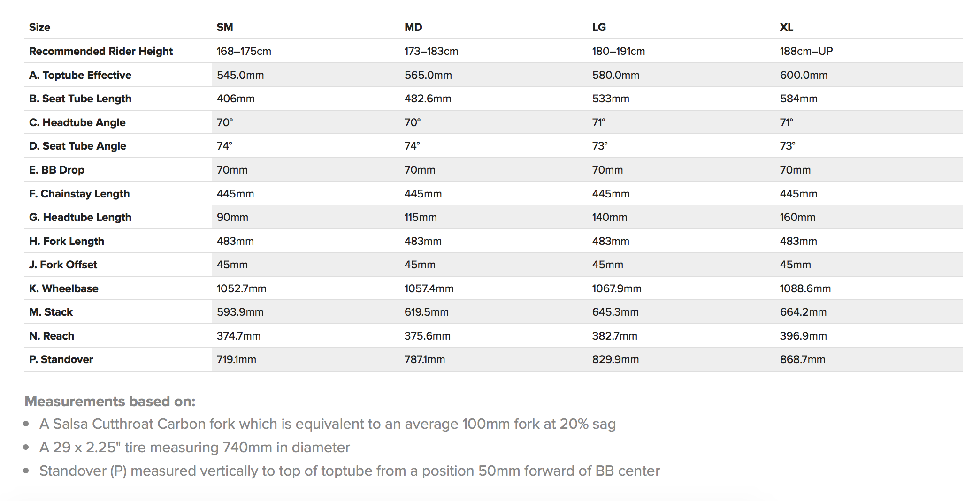The width and height of the screenshot is (980, 501).
Task: Click the 168–175cm rider height value
Action: pyautogui.click(x=244, y=51)
